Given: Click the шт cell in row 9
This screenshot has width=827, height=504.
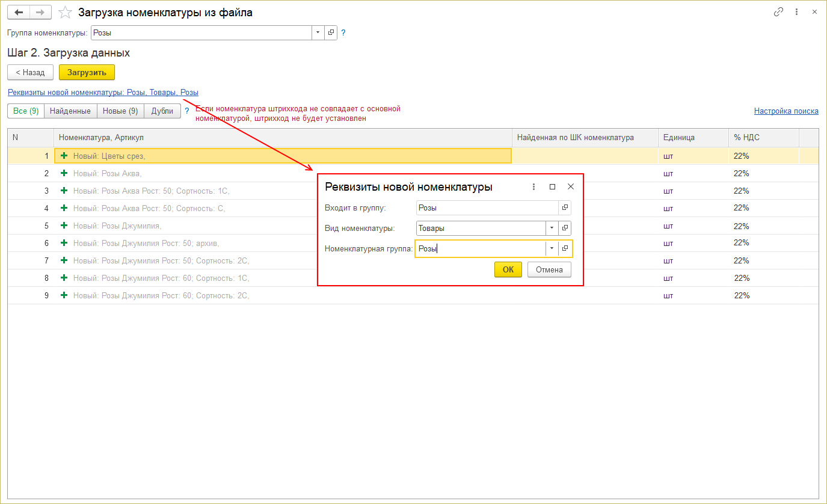Looking at the screenshot, I should point(693,295).
